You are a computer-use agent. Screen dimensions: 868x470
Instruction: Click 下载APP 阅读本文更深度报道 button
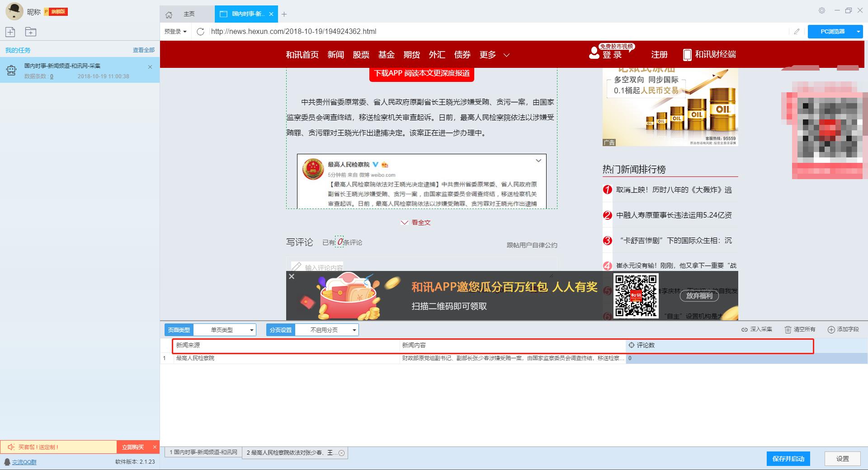pyautogui.click(x=422, y=73)
